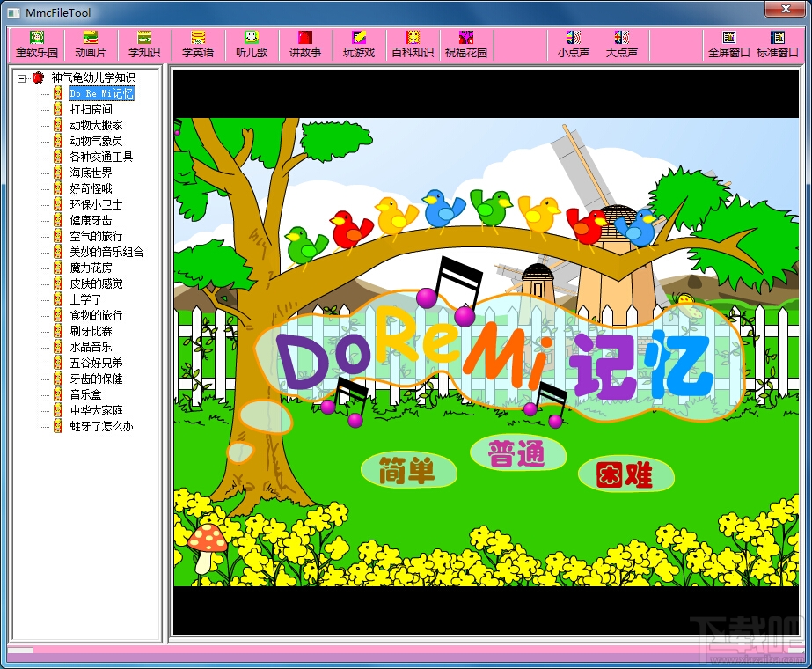Collapse the 神气龟幼儿学知识 tree node

(21, 78)
